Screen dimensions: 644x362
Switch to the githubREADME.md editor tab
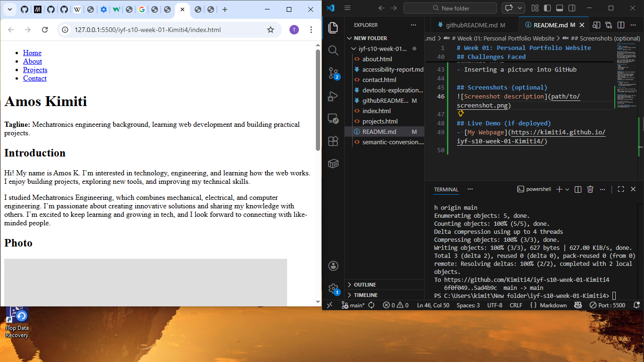click(x=471, y=25)
